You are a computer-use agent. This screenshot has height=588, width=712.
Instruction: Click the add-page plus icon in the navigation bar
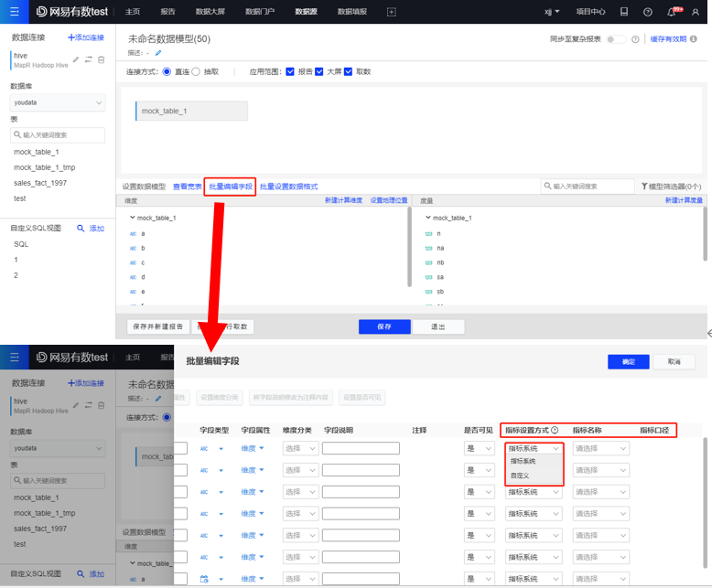tap(392, 12)
